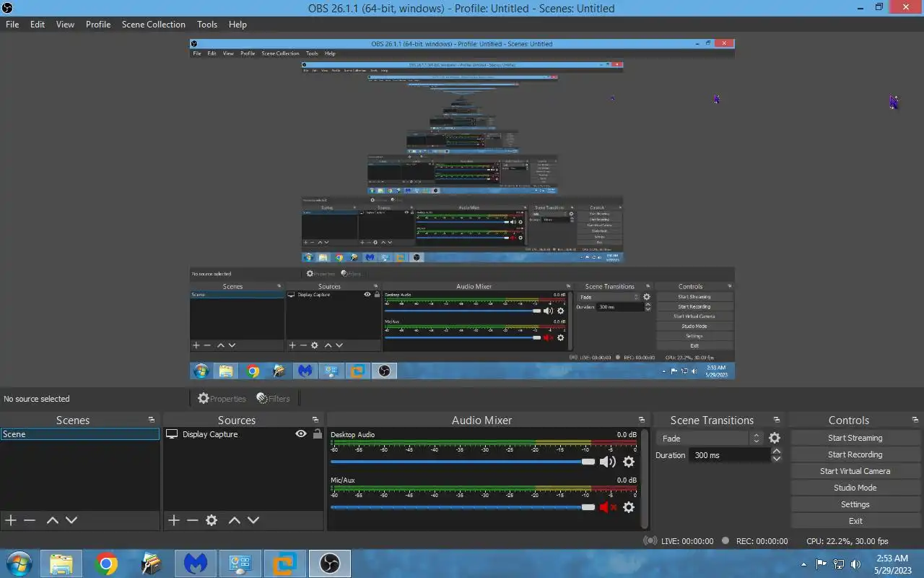
Task: Open Windows Start menu
Action: click(x=18, y=564)
